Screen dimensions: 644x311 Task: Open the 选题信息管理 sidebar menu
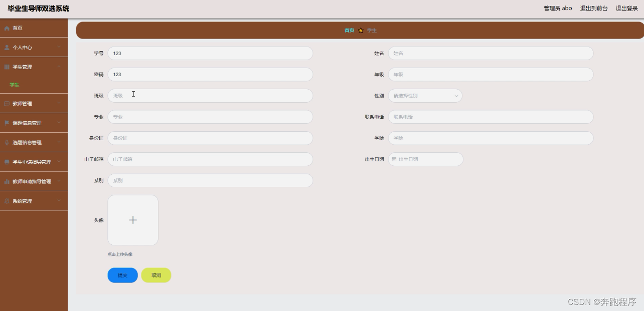pos(34,143)
